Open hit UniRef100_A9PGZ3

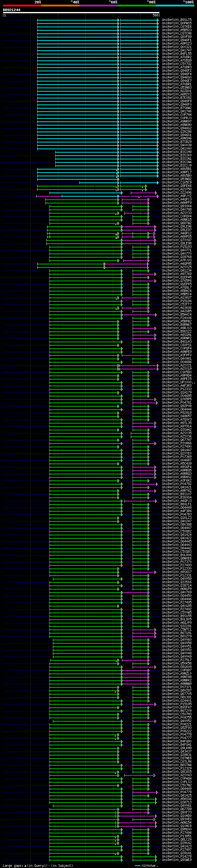(177, 43)
